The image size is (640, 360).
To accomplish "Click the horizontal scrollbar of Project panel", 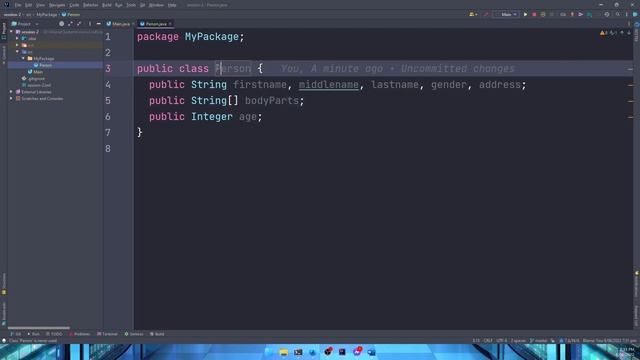I will pos(39,328).
